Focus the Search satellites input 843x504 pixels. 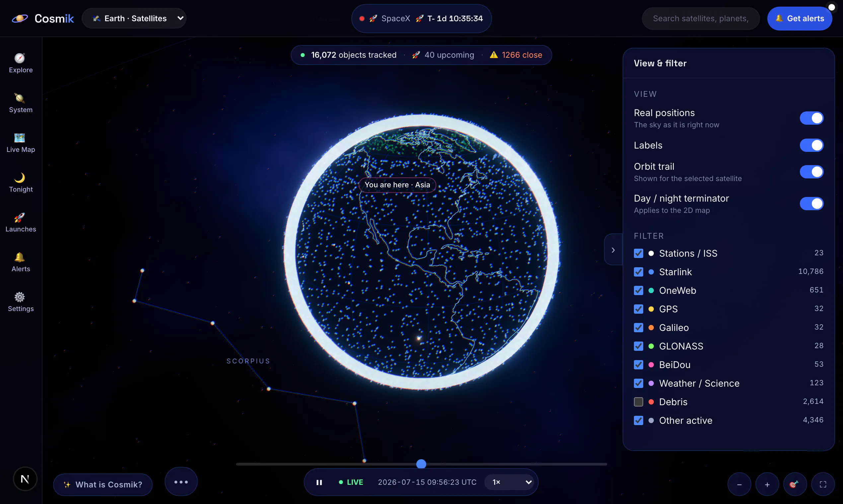701,18
